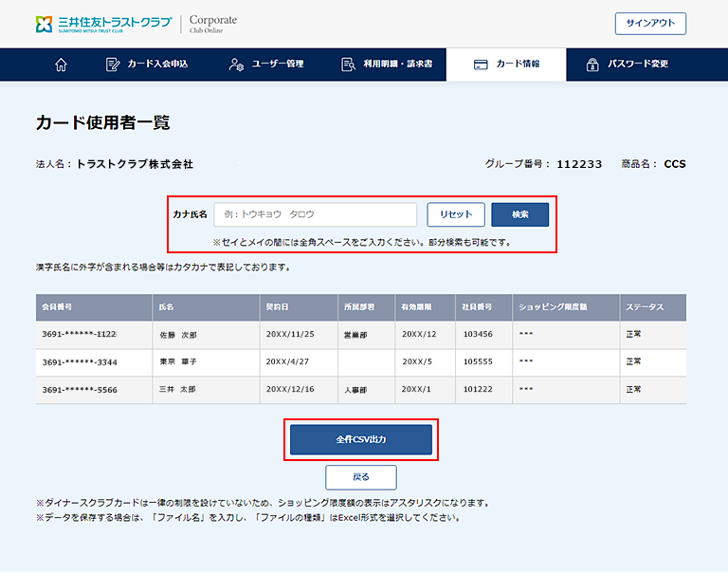The height and width of the screenshot is (573, 728).
Task: Click the Corporate Club Online text
Action: [x=213, y=24]
